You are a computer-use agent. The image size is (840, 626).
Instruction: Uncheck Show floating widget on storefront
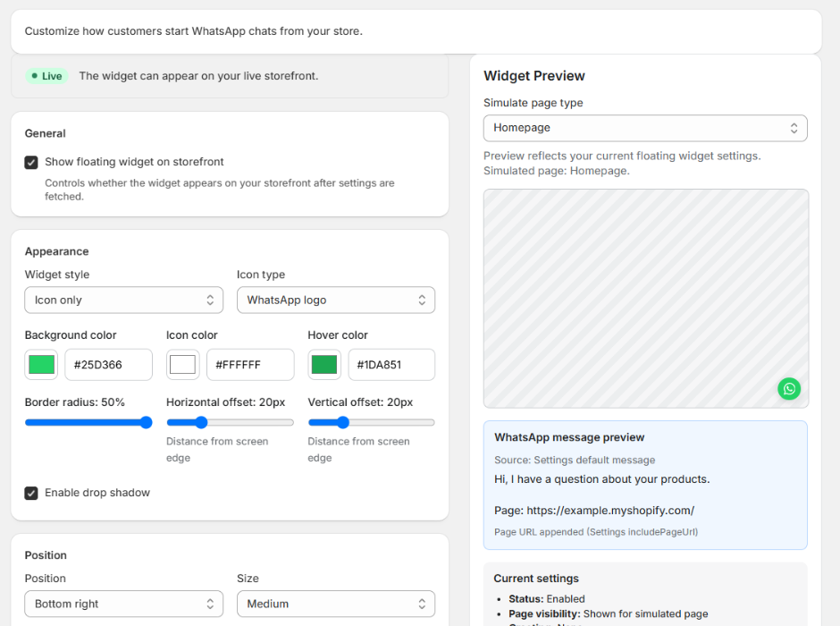click(31, 163)
